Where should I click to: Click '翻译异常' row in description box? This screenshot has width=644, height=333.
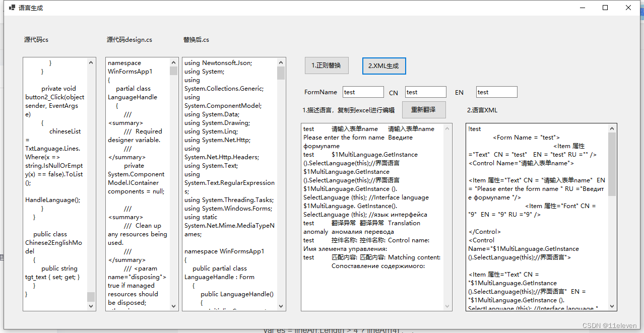[x=361, y=227]
